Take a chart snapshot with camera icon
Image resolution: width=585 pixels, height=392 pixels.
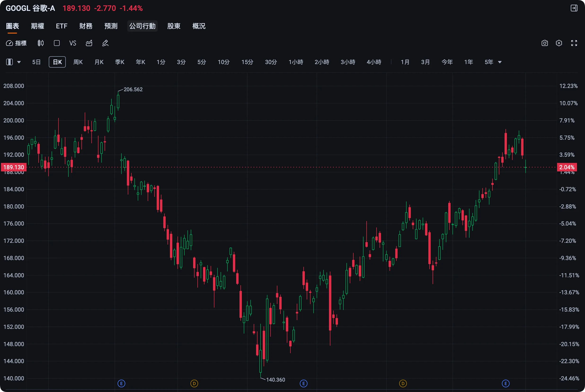(545, 43)
